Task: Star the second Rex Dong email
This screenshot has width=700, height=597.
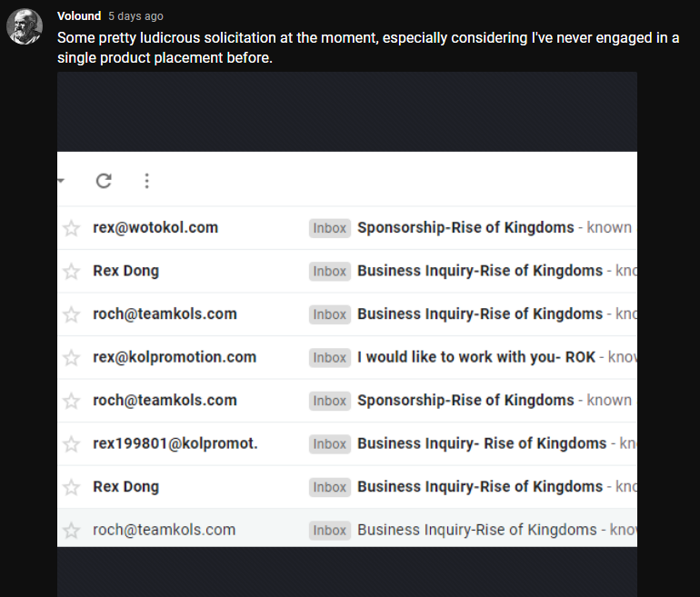Action: point(72,487)
